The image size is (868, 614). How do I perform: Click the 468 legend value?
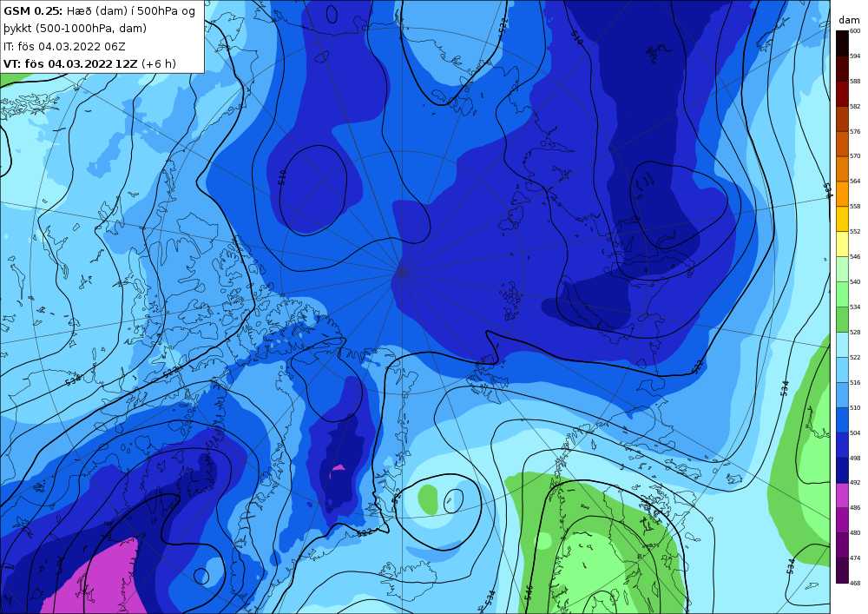click(x=855, y=583)
